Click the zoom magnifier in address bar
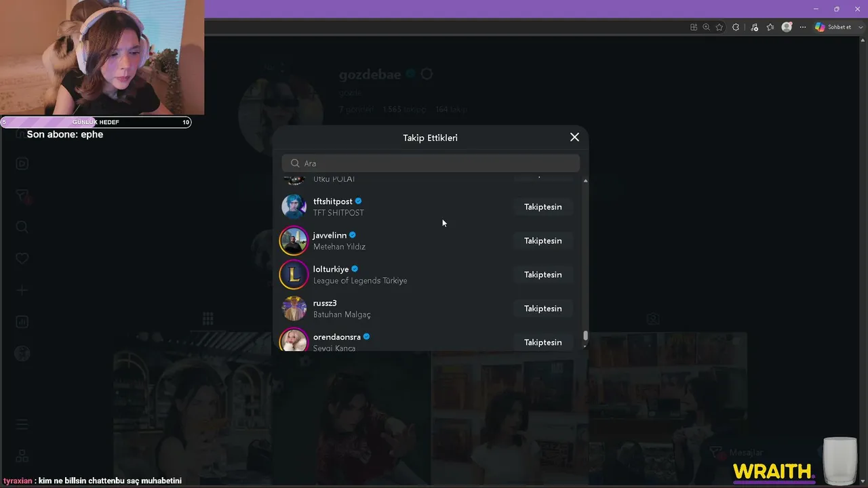 click(x=707, y=27)
